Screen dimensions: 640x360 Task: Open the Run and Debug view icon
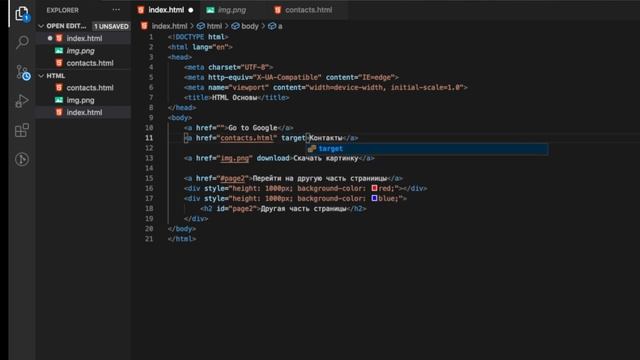point(22,101)
